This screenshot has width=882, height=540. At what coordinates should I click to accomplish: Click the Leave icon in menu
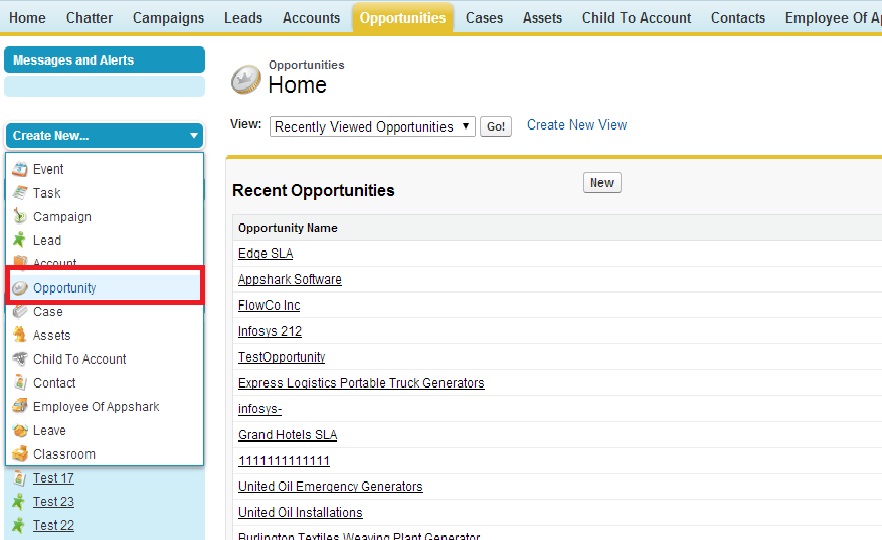point(20,430)
